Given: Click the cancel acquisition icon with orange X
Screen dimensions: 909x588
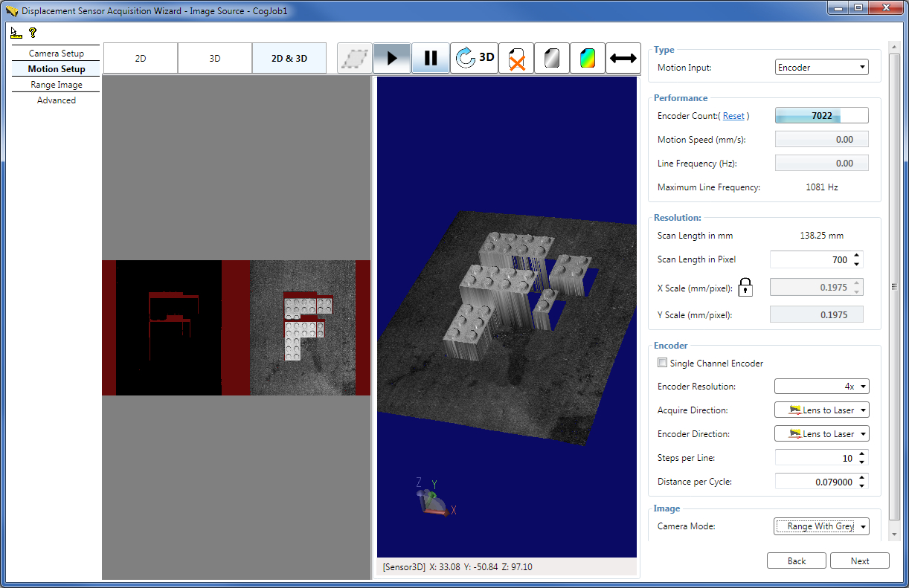Looking at the screenshot, I should tap(516, 56).
